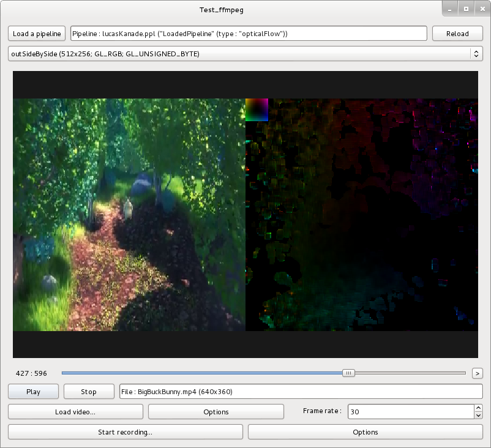Open video Options next to Load video
The height and width of the screenshot is (448, 491).
click(216, 412)
